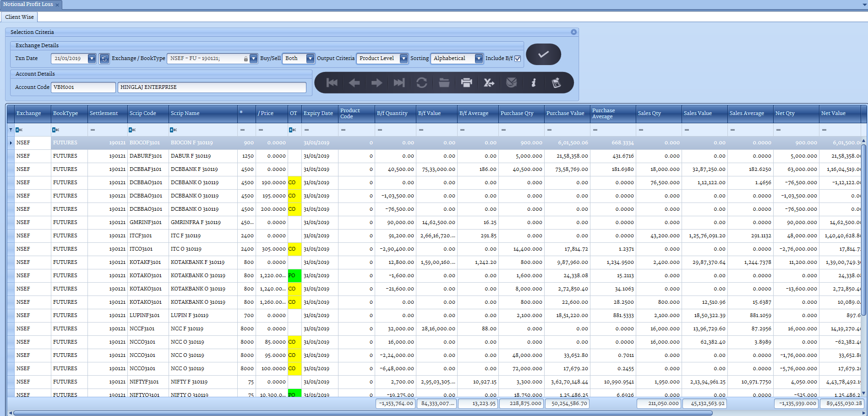Go to the last record arrow
Image resolution: width=868 pixels, height=416 pixels.
[399, 83]
